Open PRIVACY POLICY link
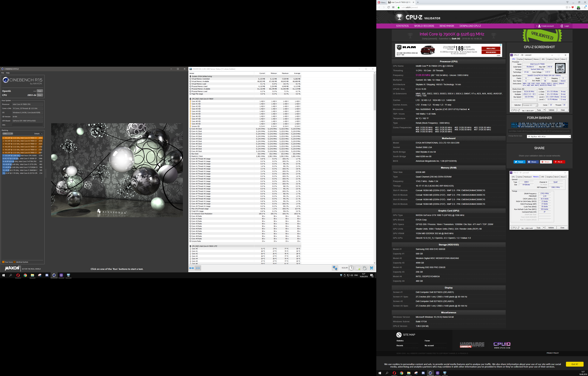The width and height of the screenshot is (588, 376). pos(553,353)
